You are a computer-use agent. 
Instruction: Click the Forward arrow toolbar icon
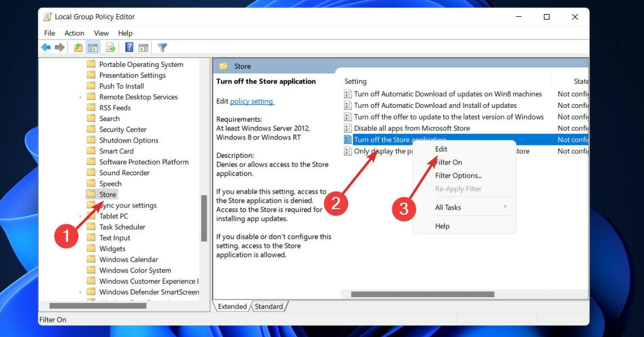pyautogui.click(x=60, y=48)
